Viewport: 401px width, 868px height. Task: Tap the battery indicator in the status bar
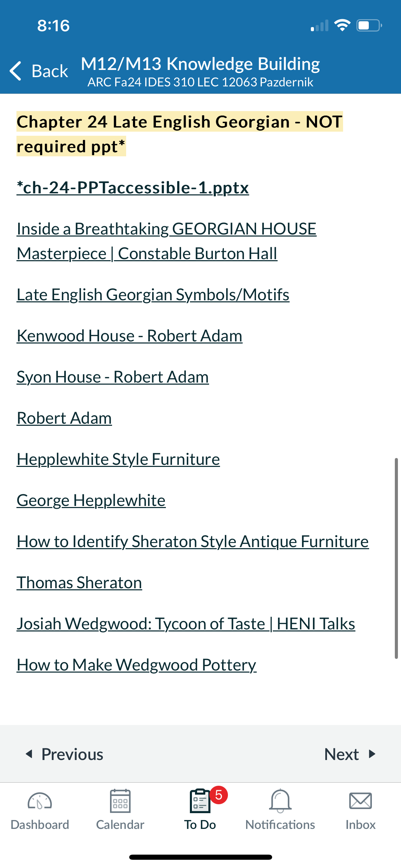[x=369, y=25]
